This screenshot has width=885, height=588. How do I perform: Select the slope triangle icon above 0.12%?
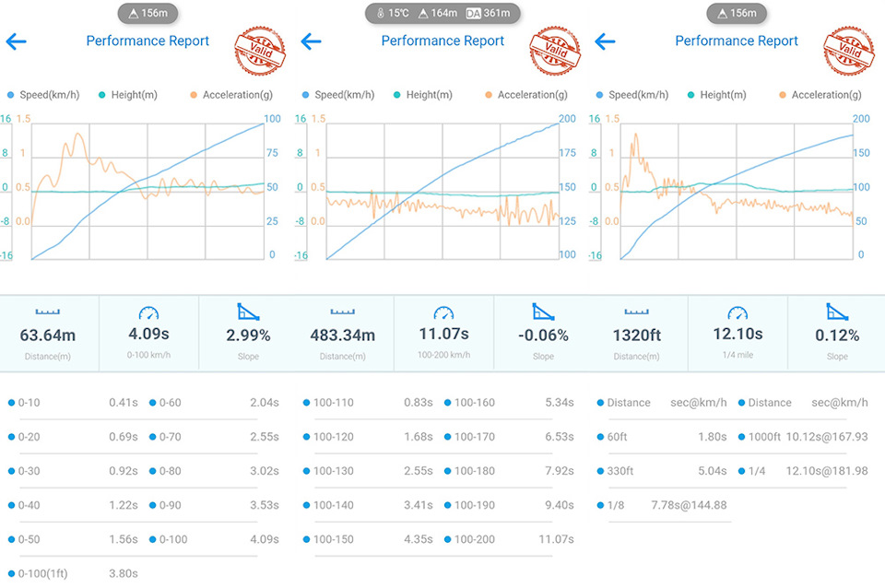pyautogui.click(x=837, y=312)
